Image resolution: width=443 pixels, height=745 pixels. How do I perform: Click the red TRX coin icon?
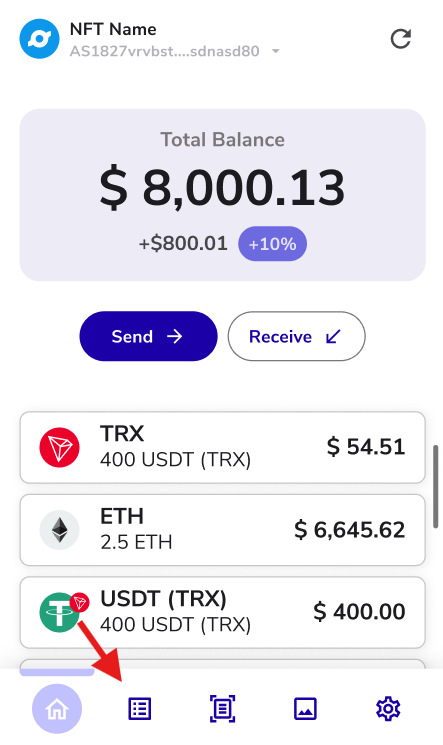coord(59,448)
